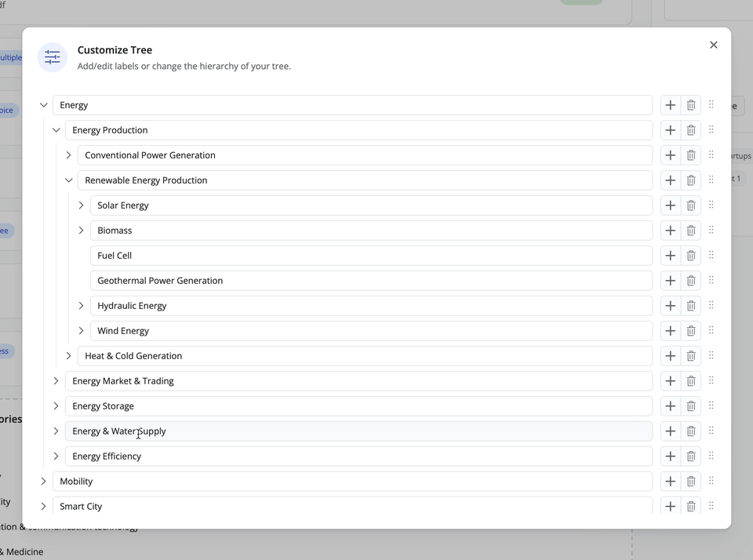The image size is (753, 560).
Task: Add child to Energy Market & Trading
Action: 670,381
